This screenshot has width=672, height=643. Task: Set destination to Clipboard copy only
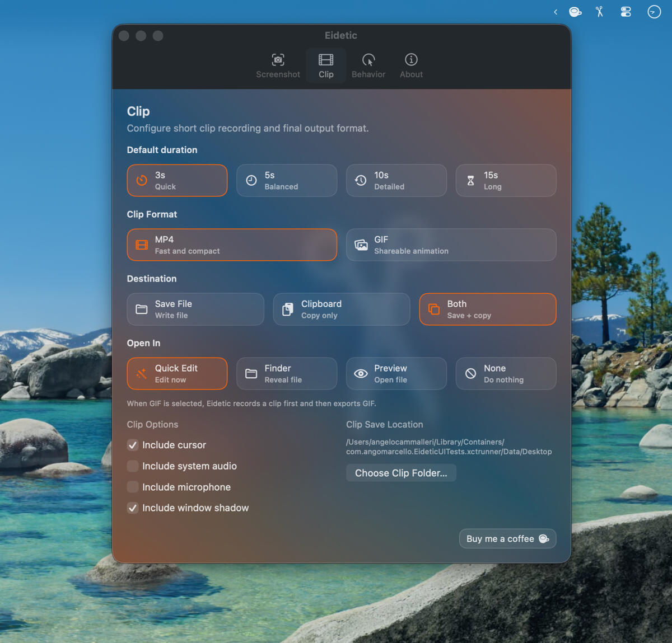pyautogui.click(x=342, y=309)
